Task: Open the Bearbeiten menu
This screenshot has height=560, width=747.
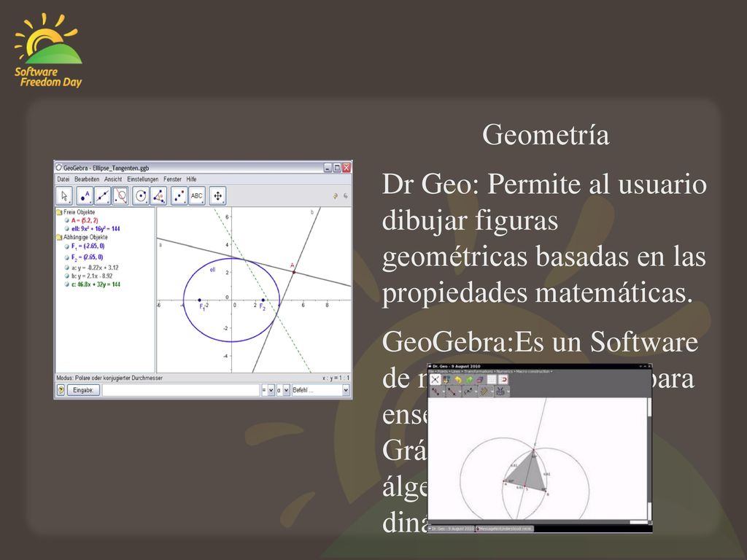Action: pos(87,179)
